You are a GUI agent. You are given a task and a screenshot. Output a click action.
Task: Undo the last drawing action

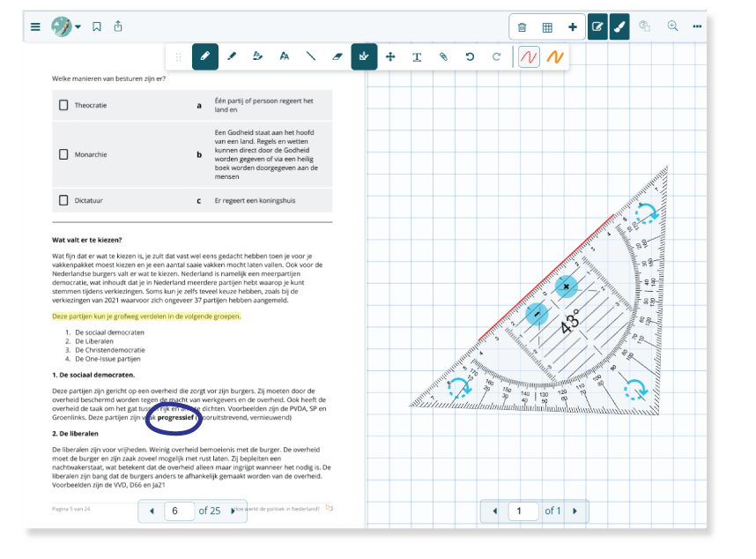470,56
